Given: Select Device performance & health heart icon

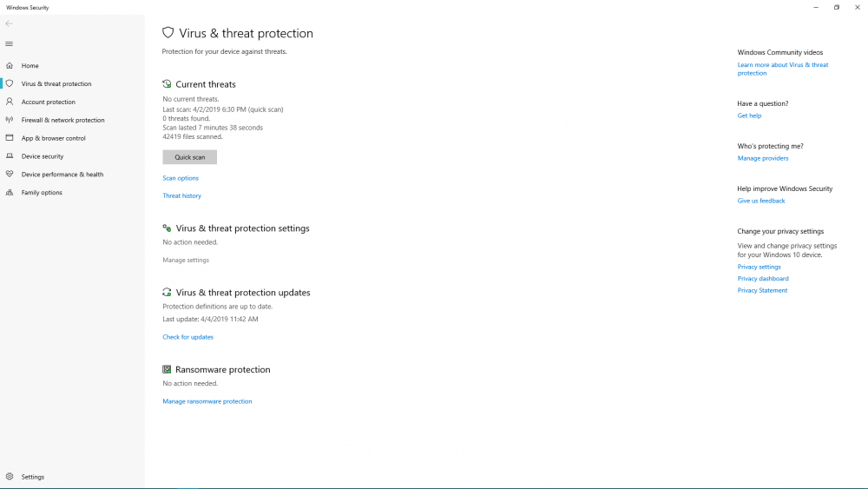Looking at the screenshot, I should (x=10, y=175).
